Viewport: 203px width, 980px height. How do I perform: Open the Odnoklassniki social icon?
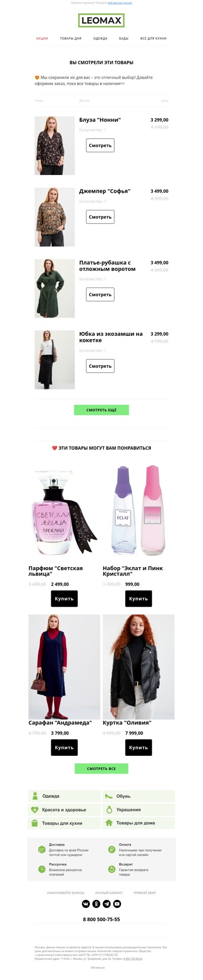[x=96, y=903]
